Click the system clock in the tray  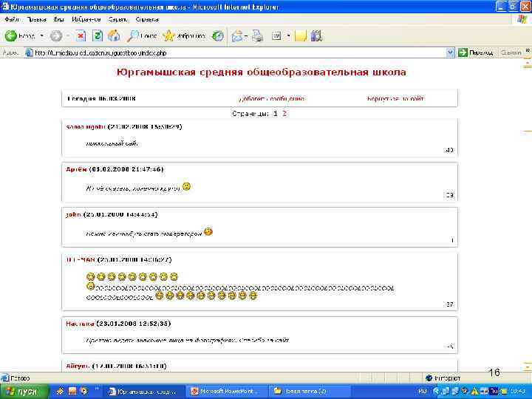(x=516, y=392)
